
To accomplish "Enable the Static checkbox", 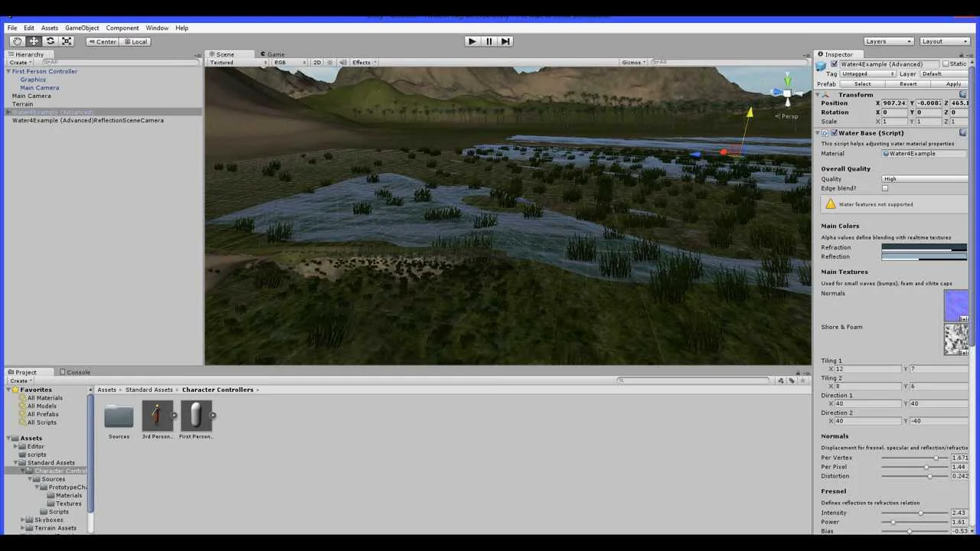I will 946,64.
